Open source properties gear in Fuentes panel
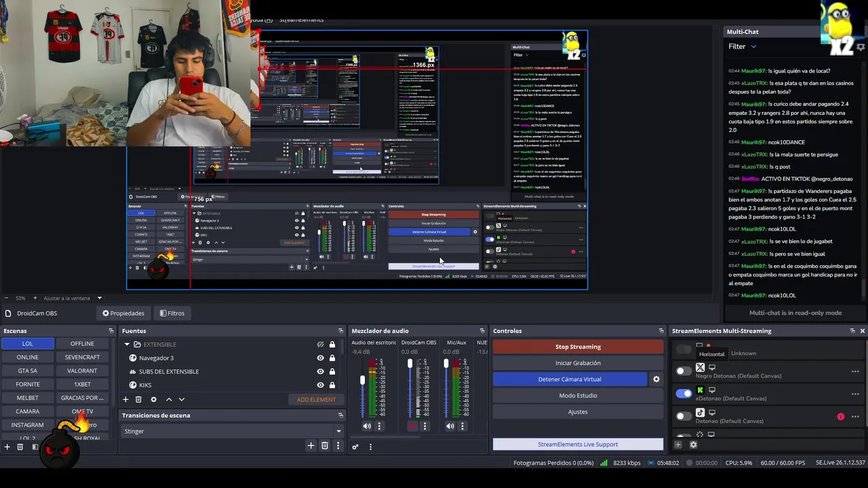 pyautogui.click(x=153, y=400)
